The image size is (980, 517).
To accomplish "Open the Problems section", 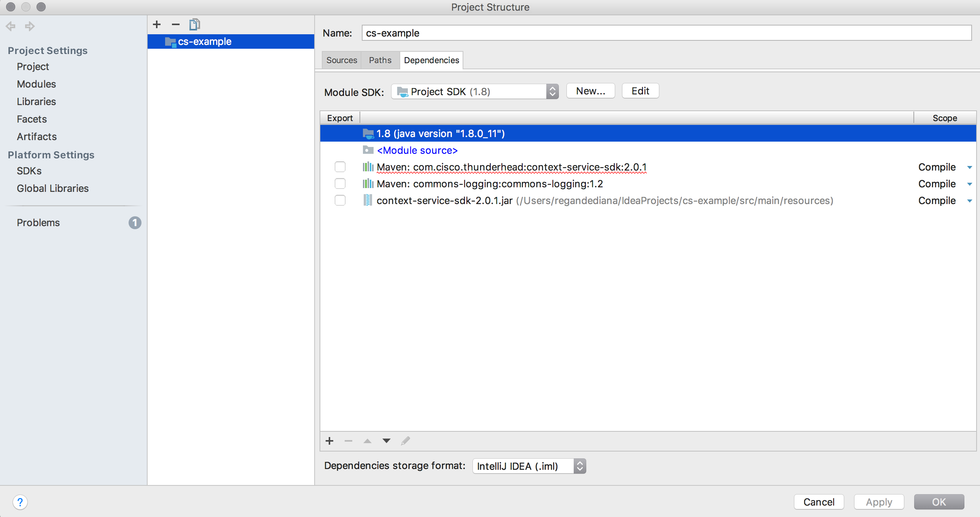I will pos(38,223).
